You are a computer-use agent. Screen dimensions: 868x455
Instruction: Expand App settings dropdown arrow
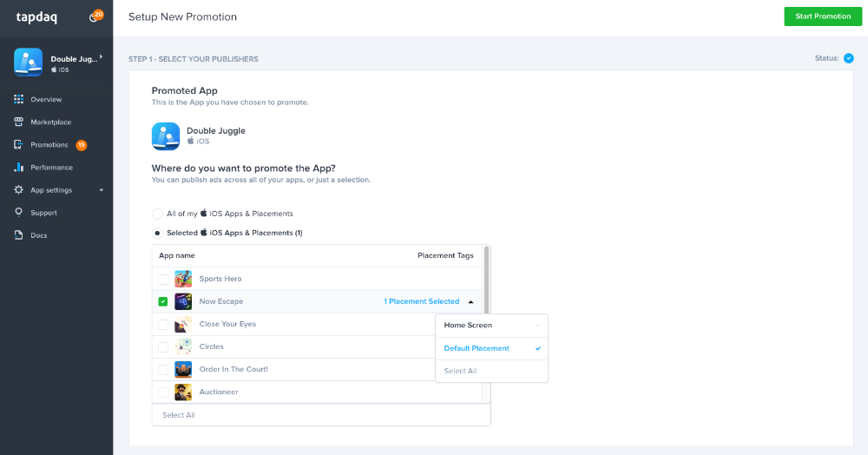click(x=102, y=190)
